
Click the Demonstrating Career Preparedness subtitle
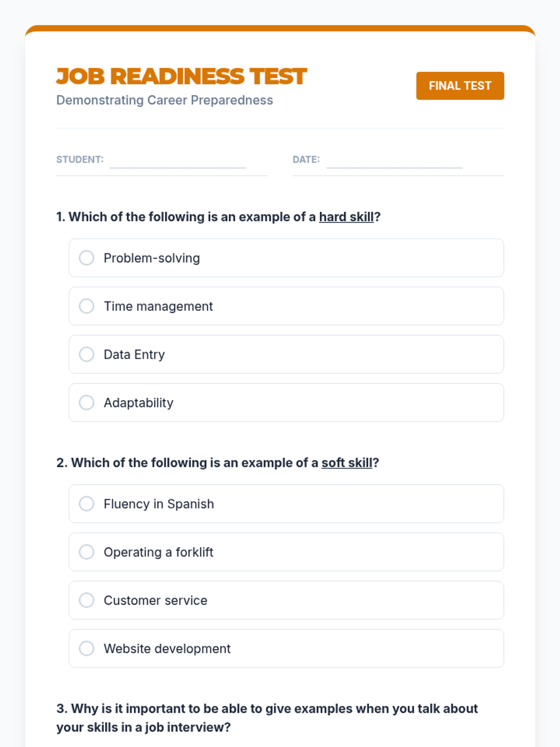(x=164, y=100)
